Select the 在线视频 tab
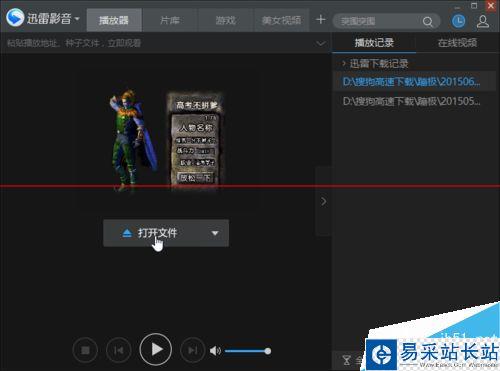 (x=457, y=43)
